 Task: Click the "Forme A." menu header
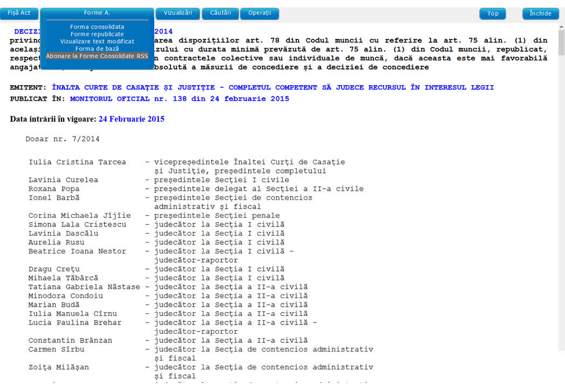[x=97, y=12]
